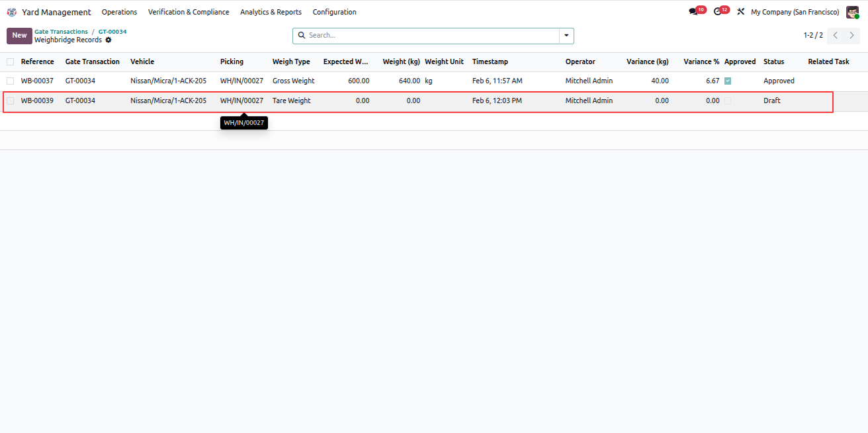Go to next page arrow
This screenshot has height=433, width=868.
click(852, 35)
